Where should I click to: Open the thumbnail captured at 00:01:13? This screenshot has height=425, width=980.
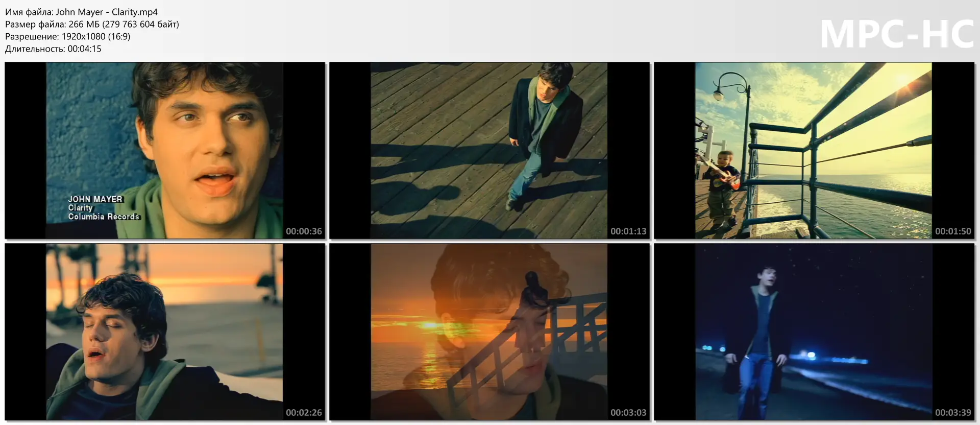(489, 151)
